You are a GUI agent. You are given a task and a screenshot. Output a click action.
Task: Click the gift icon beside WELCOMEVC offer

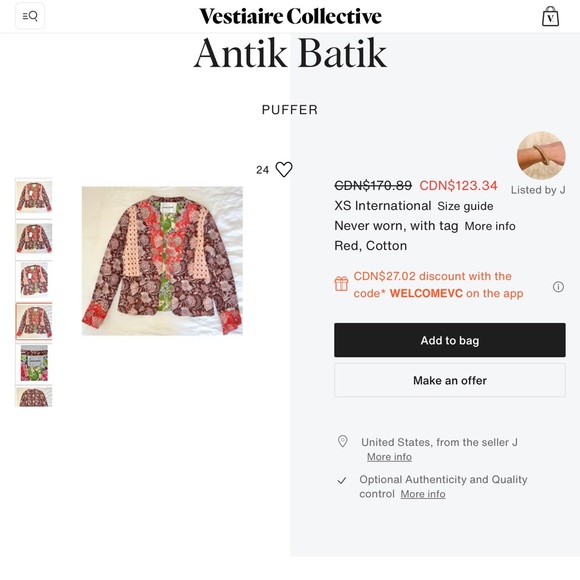click(x=341, y=284)
